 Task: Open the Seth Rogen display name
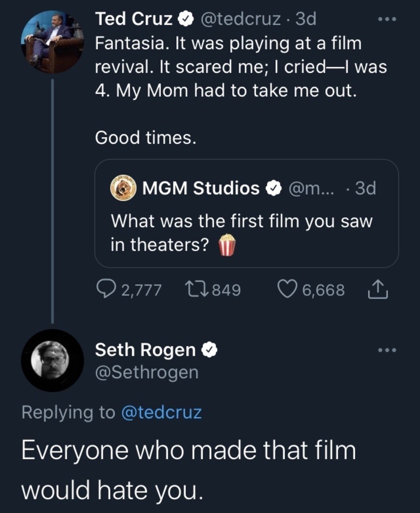click(145, 350)
